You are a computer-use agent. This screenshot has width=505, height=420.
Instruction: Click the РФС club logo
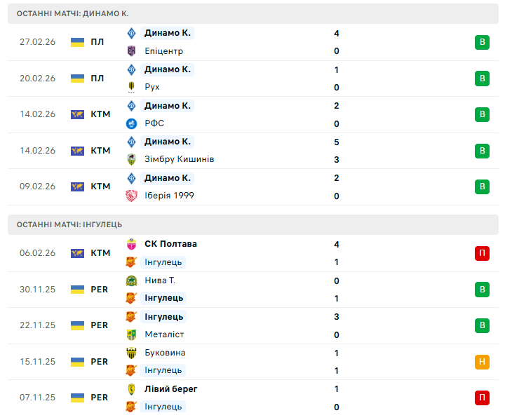click(x=131, y=123)
